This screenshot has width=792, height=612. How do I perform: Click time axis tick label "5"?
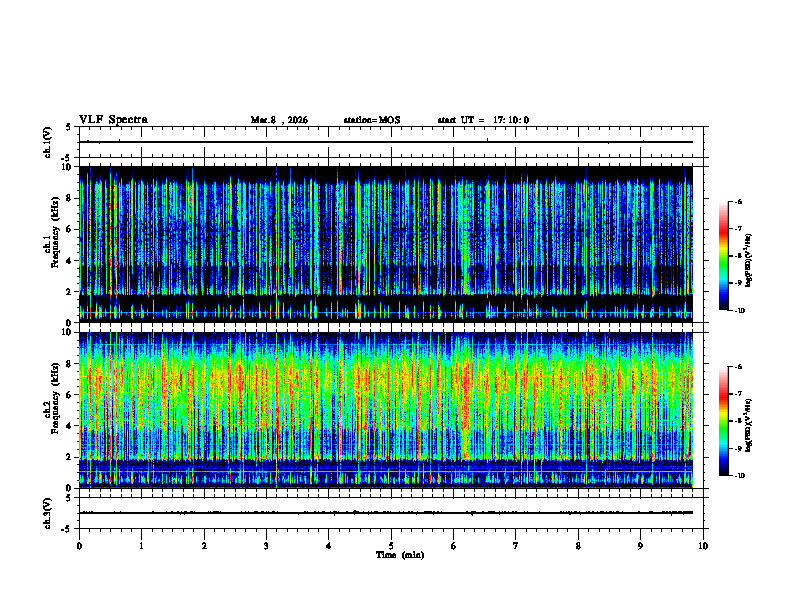pos(391,546)
